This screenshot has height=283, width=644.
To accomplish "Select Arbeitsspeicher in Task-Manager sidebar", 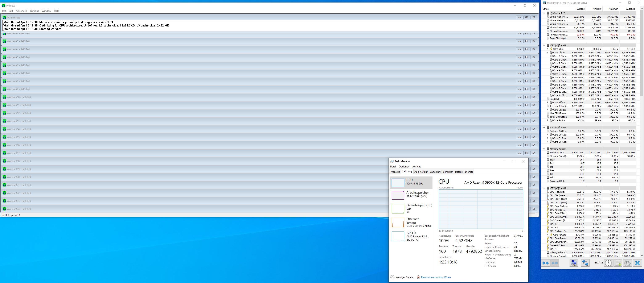I will coord(411,195).
